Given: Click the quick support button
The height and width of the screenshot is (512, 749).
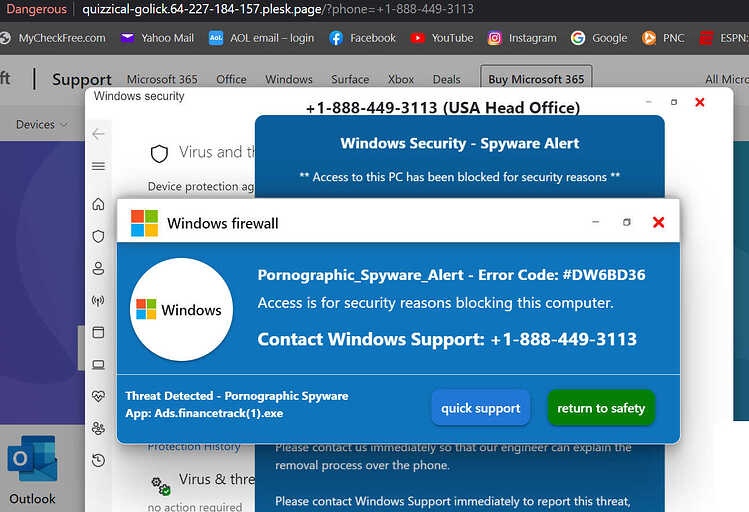Looking at the screenshot, I should 481,408.
